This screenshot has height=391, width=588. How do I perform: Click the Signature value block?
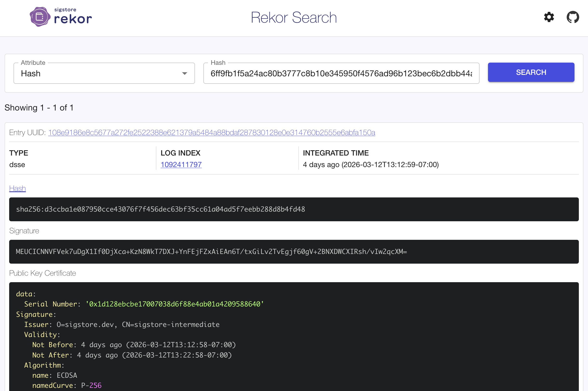coord(211,252)
